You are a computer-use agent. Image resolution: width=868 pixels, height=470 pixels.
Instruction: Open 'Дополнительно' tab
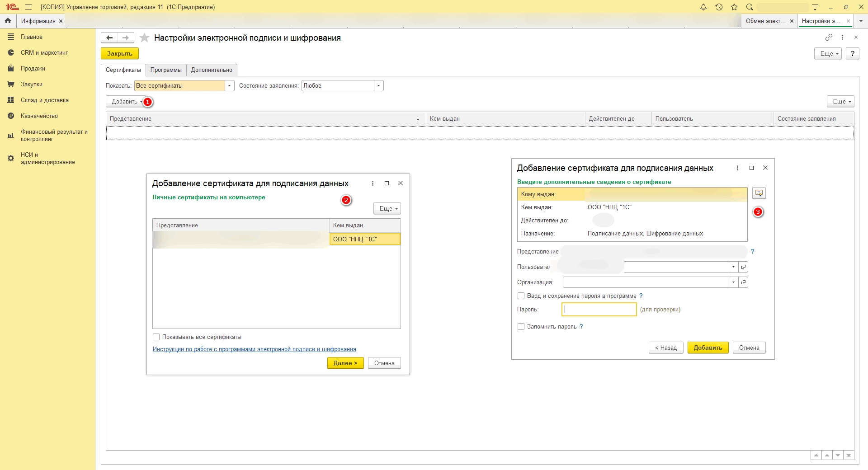(212, 70)
